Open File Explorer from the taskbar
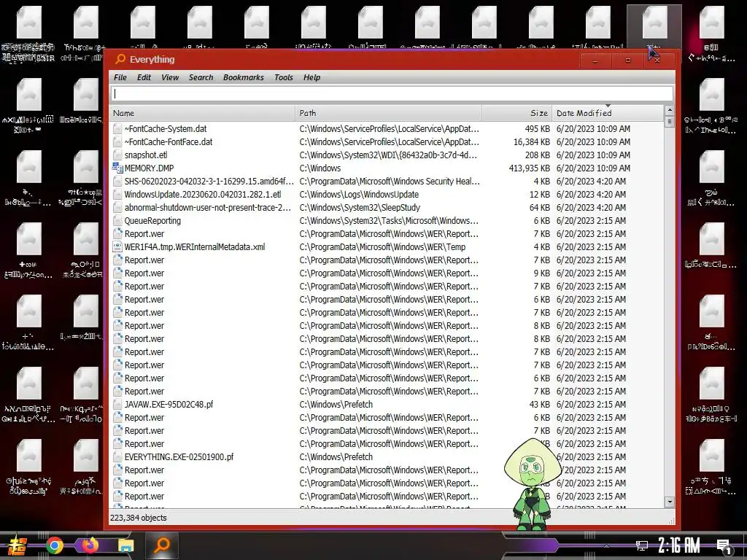 (125, 545)
